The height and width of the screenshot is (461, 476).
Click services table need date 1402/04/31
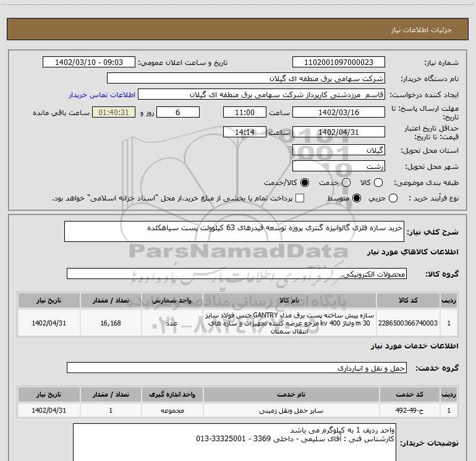(49, 410)
